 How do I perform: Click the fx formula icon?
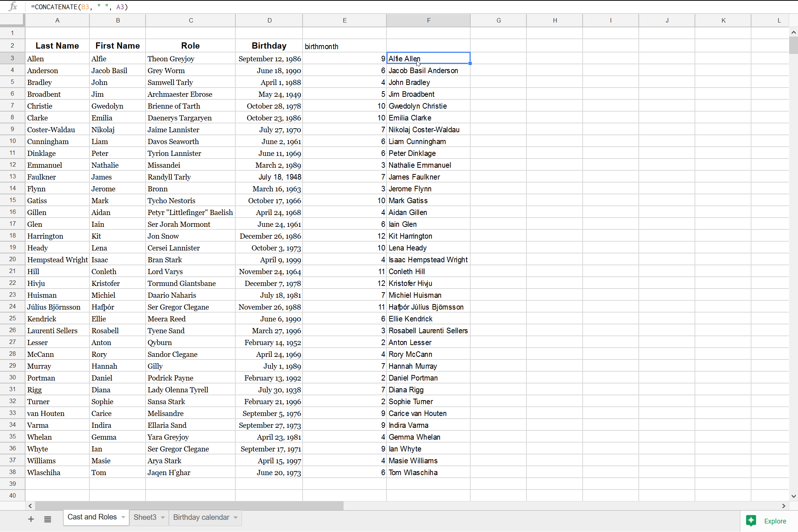click(x=13, y=7)
